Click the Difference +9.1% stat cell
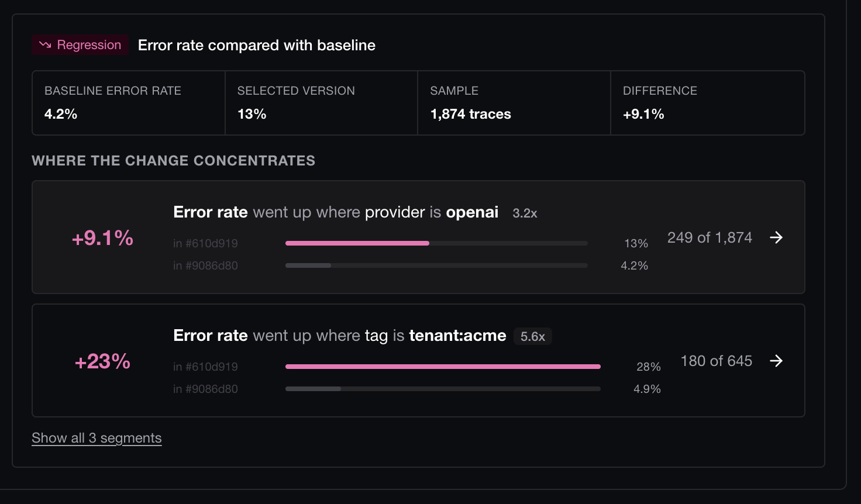Viewport: 861px width, 504px height. tap(708, 103)
